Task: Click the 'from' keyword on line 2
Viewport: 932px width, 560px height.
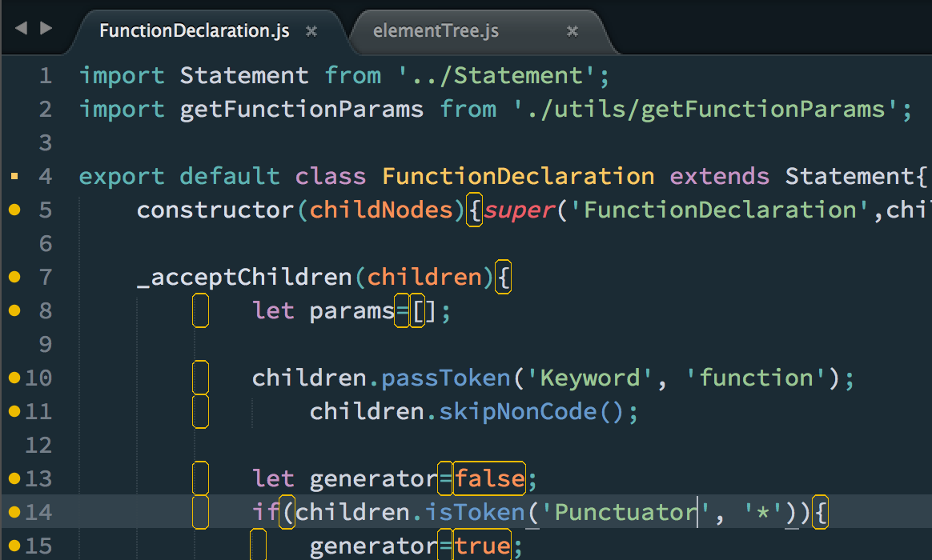Action: click(x=468, y=110)
